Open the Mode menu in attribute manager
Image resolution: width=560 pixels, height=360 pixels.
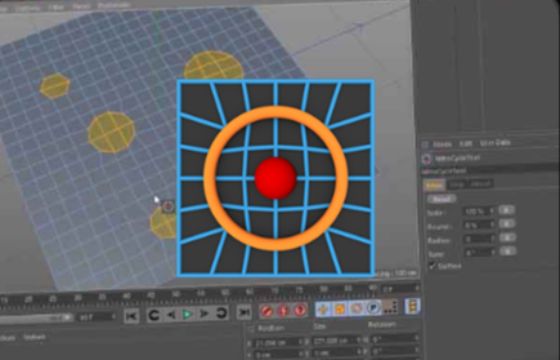(442, 145)
